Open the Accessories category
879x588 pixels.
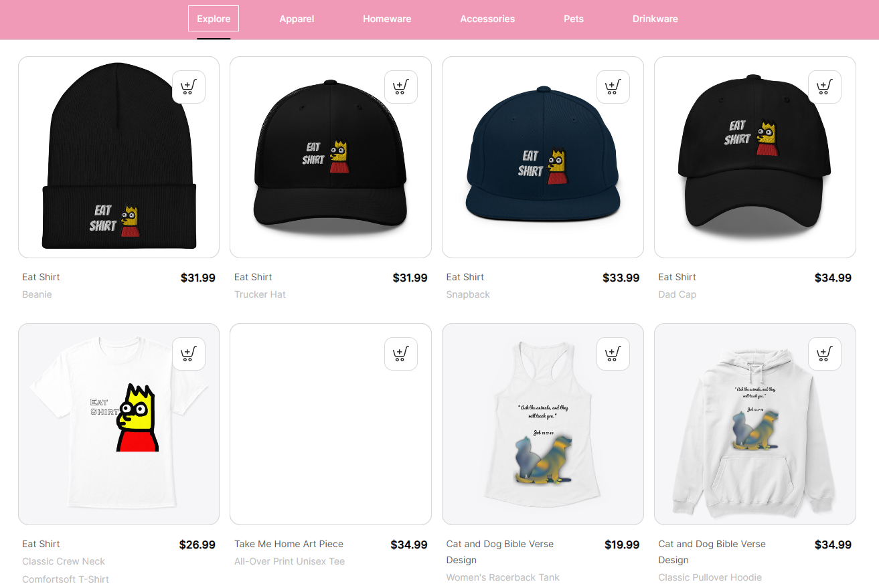pos(487,19)
